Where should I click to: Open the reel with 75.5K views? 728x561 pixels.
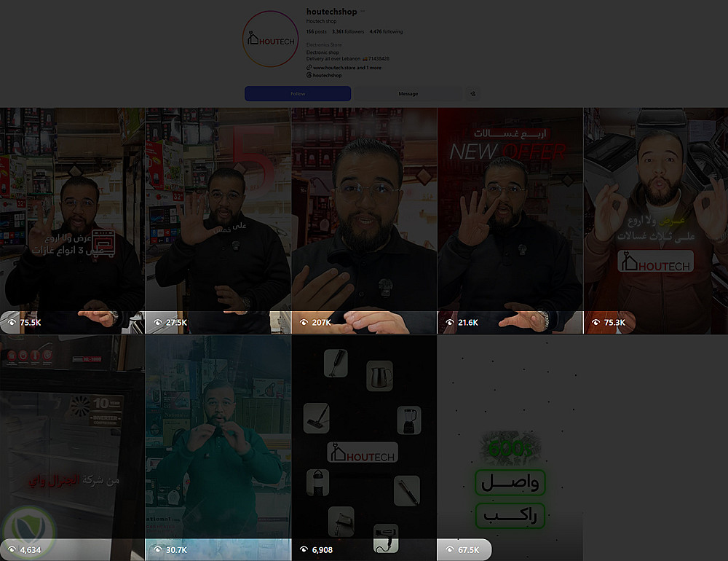tap(72, 221)
